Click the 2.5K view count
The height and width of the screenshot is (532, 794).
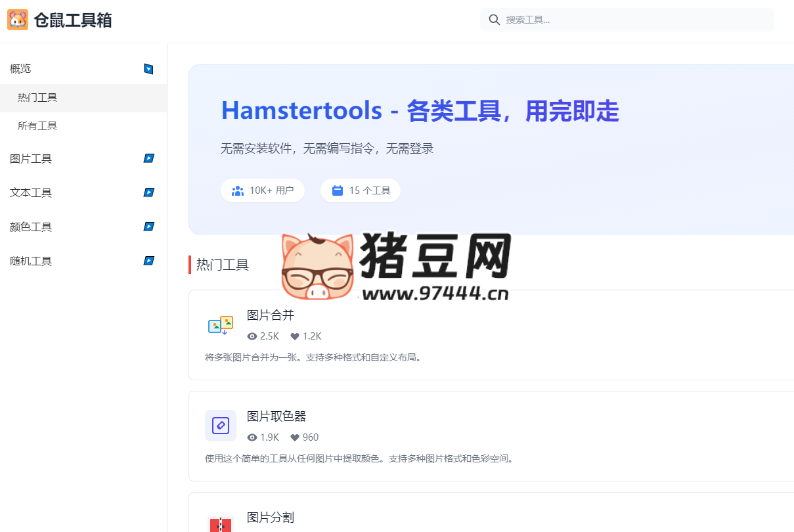tap(269, 336)
